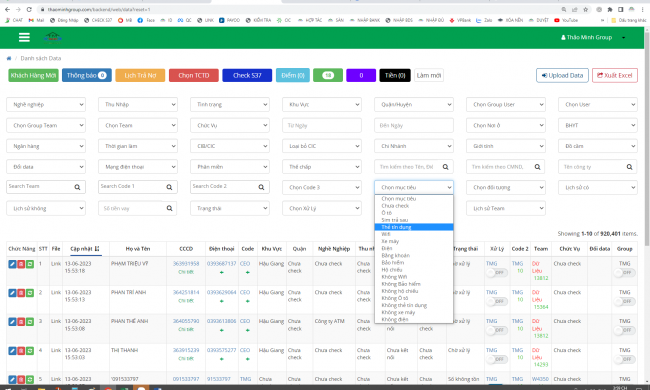Open the Mạng điện thoại dropdown

138,167
